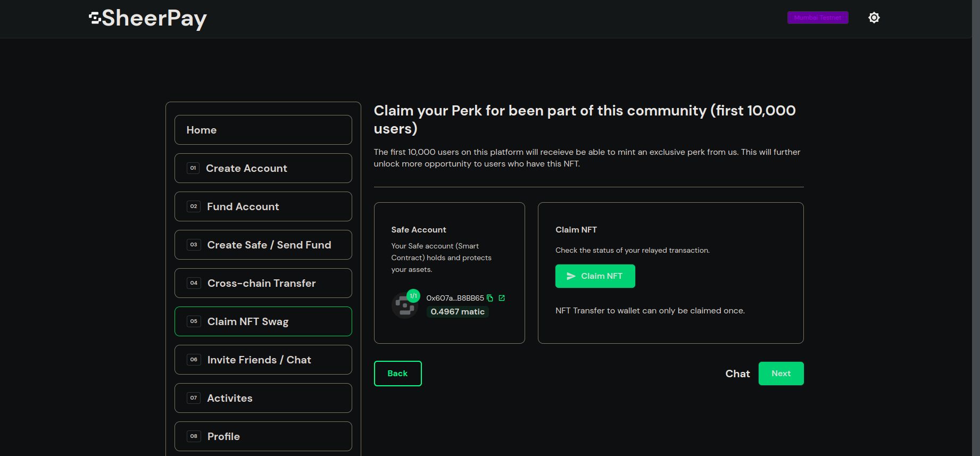Open Cross-chain Transfer step
Viewport: 980px width, 456px height.
263,283
